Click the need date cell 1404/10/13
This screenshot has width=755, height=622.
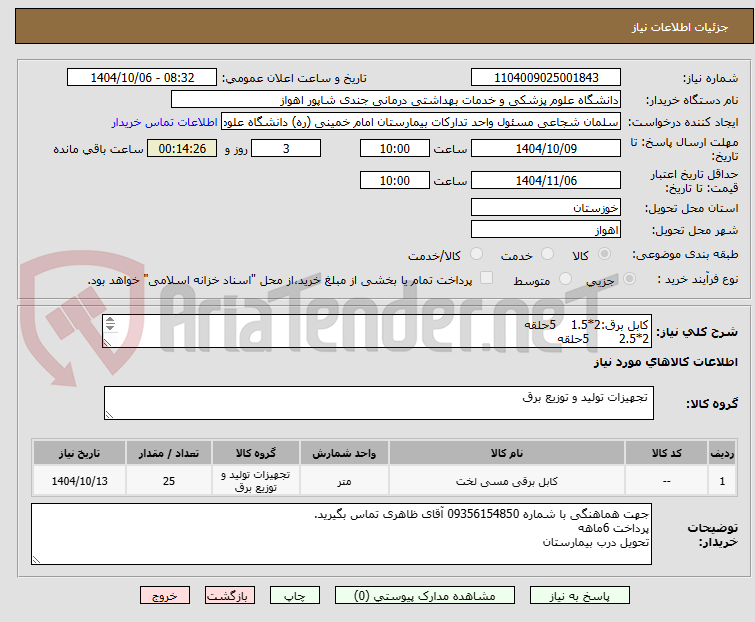(x=79, y=481)
